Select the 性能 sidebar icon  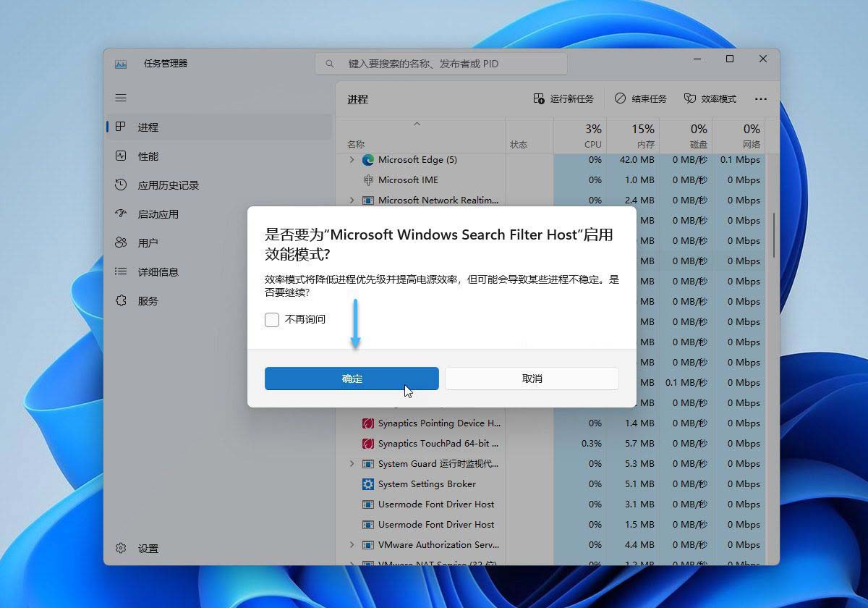coord(121,156)
